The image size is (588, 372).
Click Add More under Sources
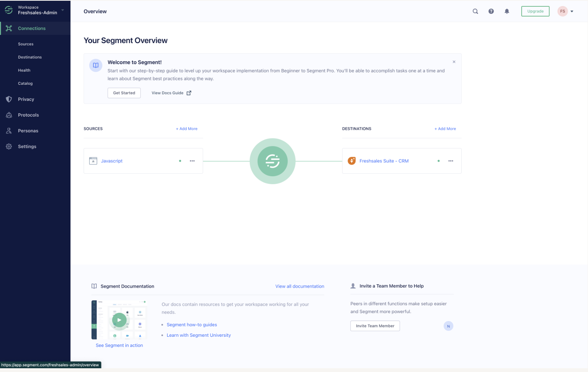(187, 129)
